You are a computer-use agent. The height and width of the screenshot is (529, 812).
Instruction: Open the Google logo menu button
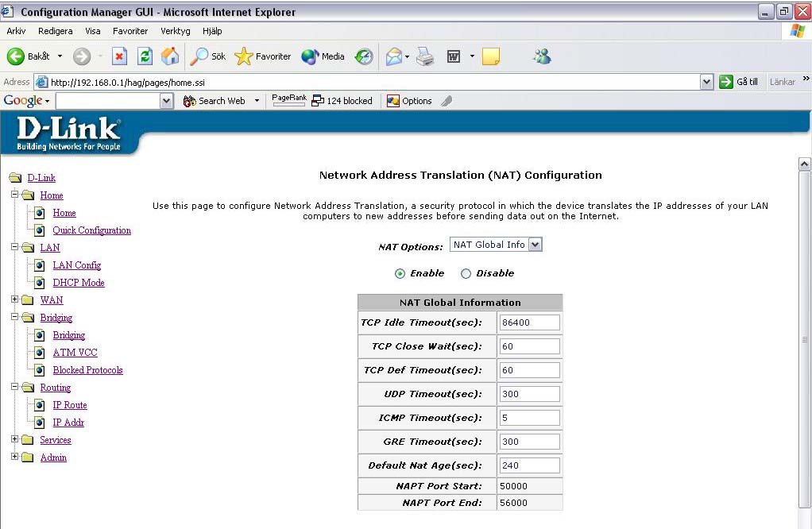coord(26,101)
